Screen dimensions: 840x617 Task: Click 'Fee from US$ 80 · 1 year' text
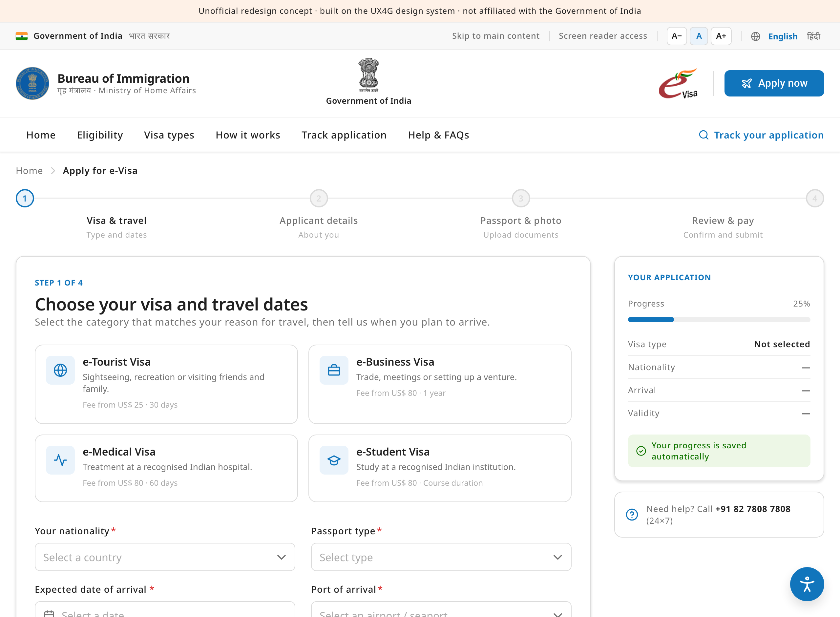click(401, 393)
